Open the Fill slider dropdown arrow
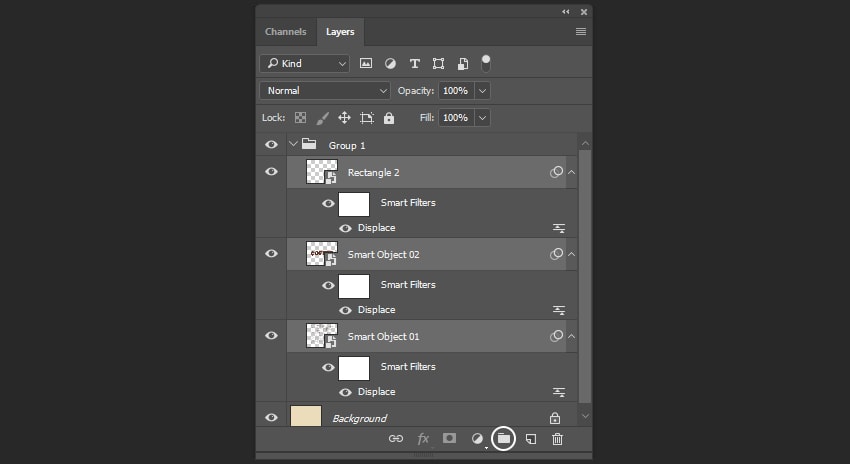 [482, 118]
